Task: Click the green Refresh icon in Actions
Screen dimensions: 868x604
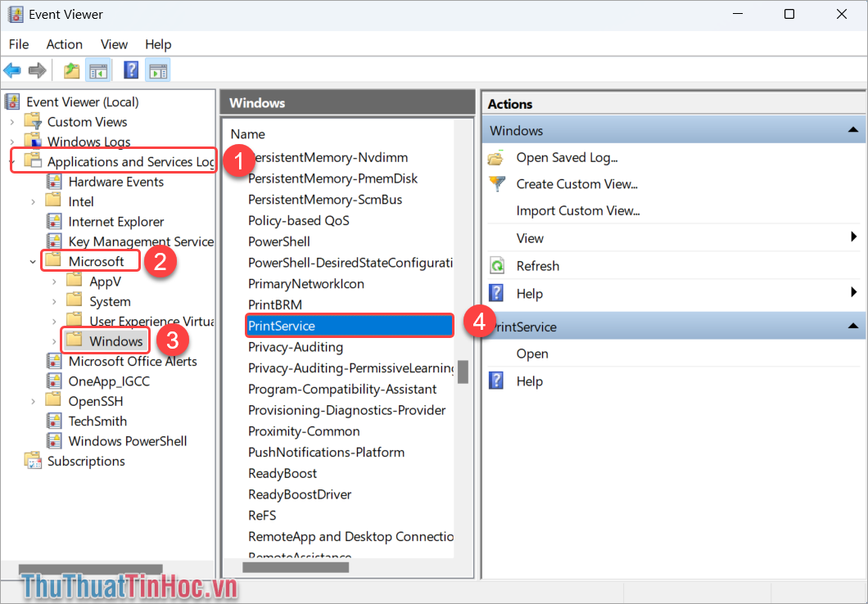Action: click(497, 265)
